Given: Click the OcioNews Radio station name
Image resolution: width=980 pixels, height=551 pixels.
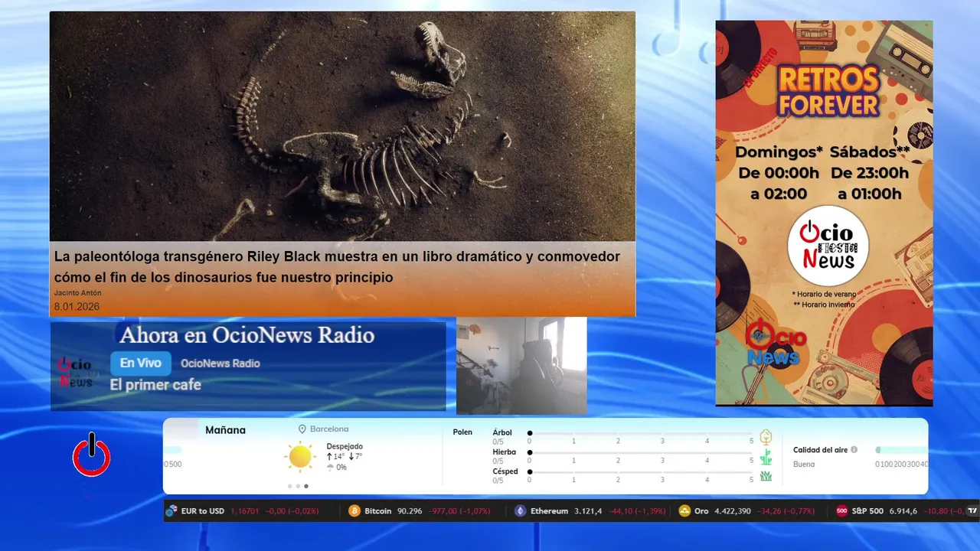Looking at the screenshot, I should pos(220,364).
